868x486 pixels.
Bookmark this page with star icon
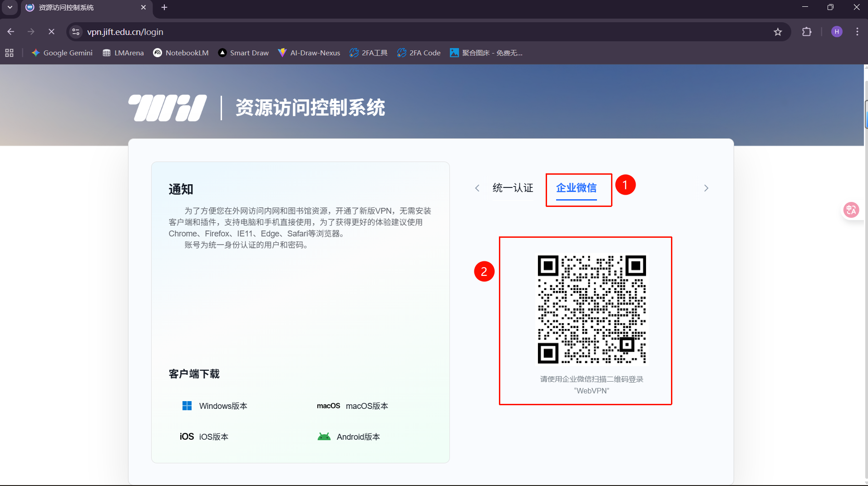[778, 32]
